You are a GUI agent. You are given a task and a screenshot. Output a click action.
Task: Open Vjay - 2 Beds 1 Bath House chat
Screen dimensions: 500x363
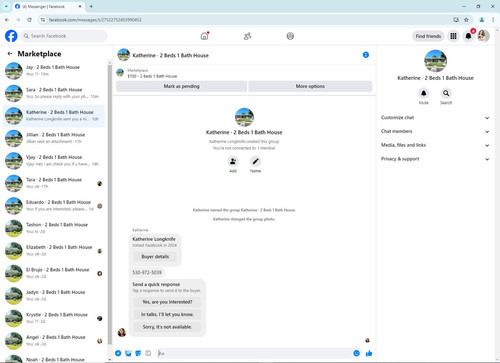coord(54,161)
